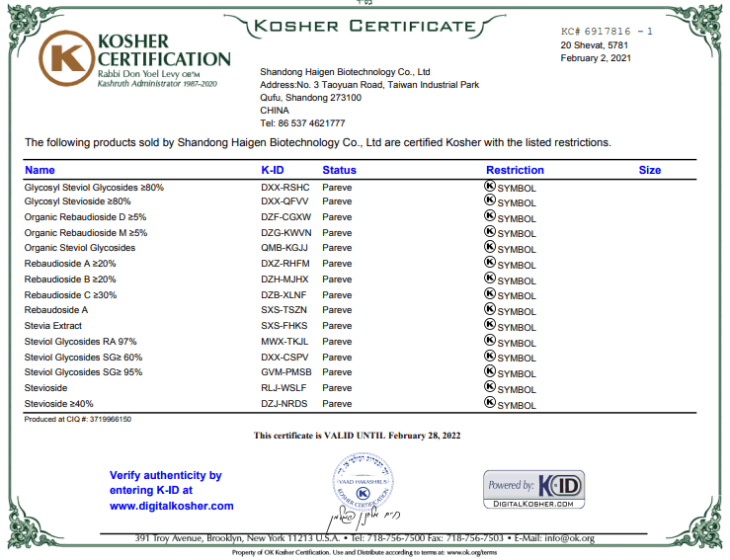The width and height of the screenshot is (730, 560).
Task: Click K-ID code DZB-XLNF
Action: click(x=284, y=295)
